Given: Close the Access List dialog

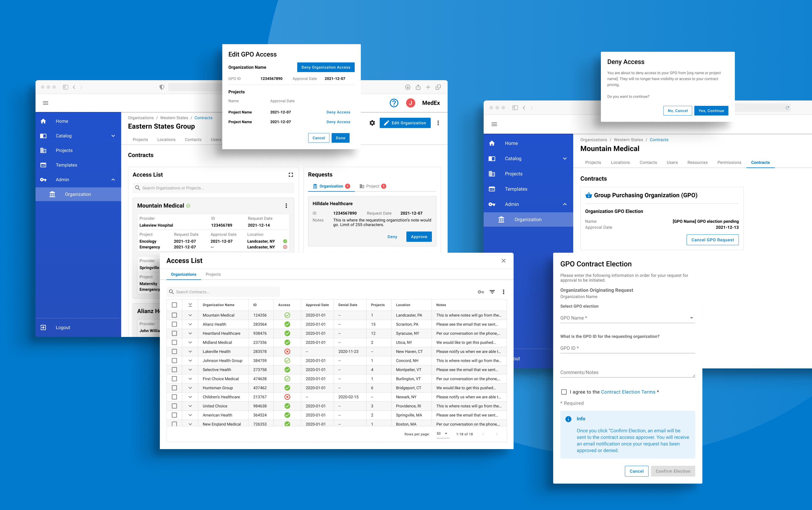Looking at the screenshot, I should (503, 261).
